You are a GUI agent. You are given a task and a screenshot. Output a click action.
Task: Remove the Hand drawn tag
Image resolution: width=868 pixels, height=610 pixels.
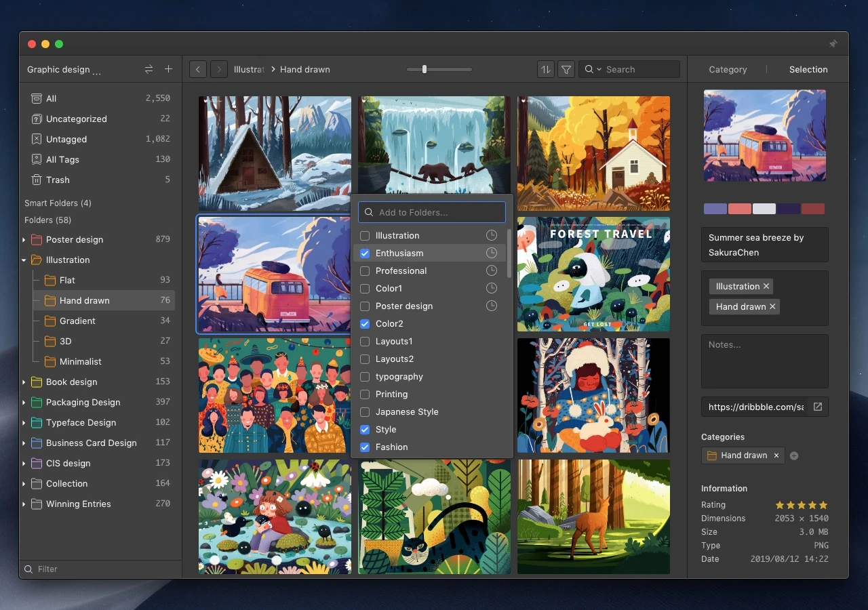coord(772,306)
